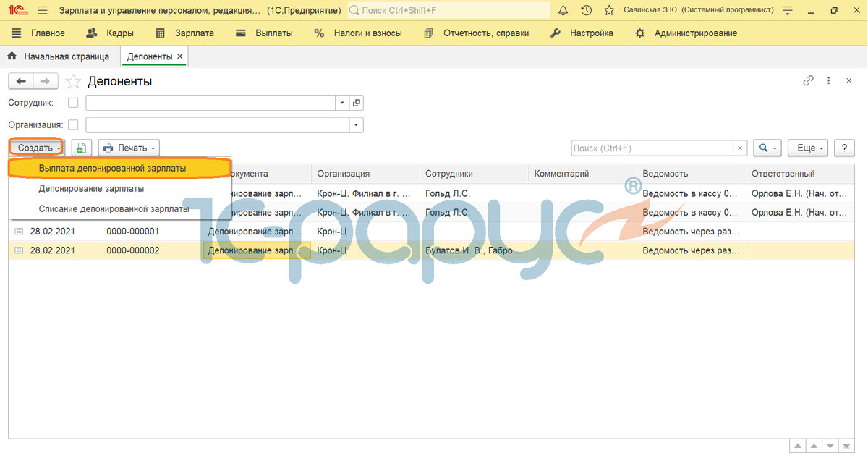This screenshot has height=461, width=868.
Task: Clear the list search field
Action: 740,148
